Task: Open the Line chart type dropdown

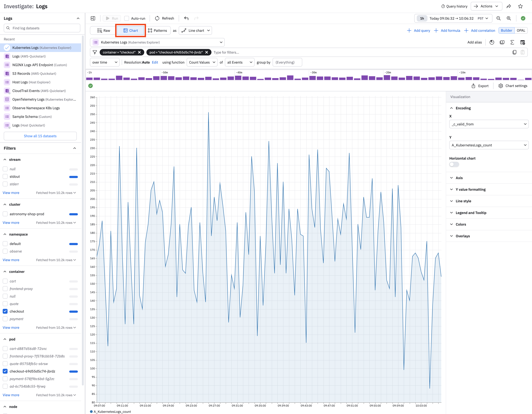Action: [x=195, y=30]
